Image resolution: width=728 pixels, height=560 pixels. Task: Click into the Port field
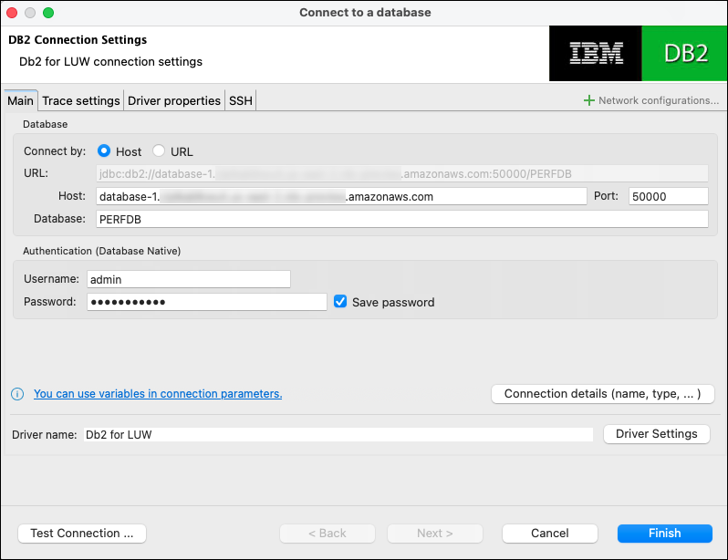(668, 196)
